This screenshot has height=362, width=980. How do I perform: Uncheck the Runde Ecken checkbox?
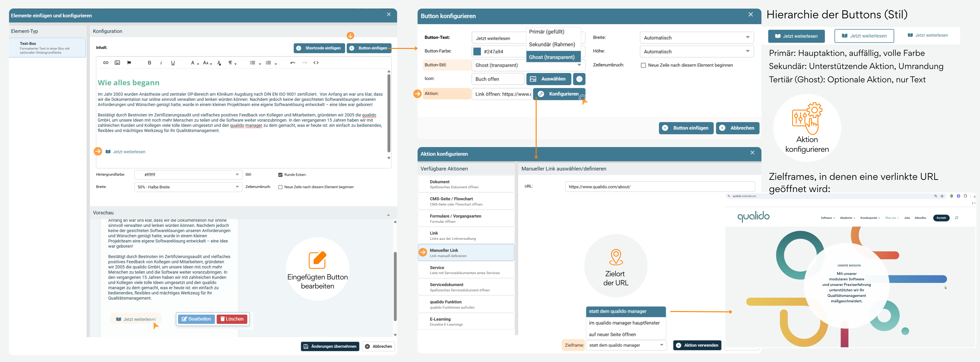tap(280, 175)
